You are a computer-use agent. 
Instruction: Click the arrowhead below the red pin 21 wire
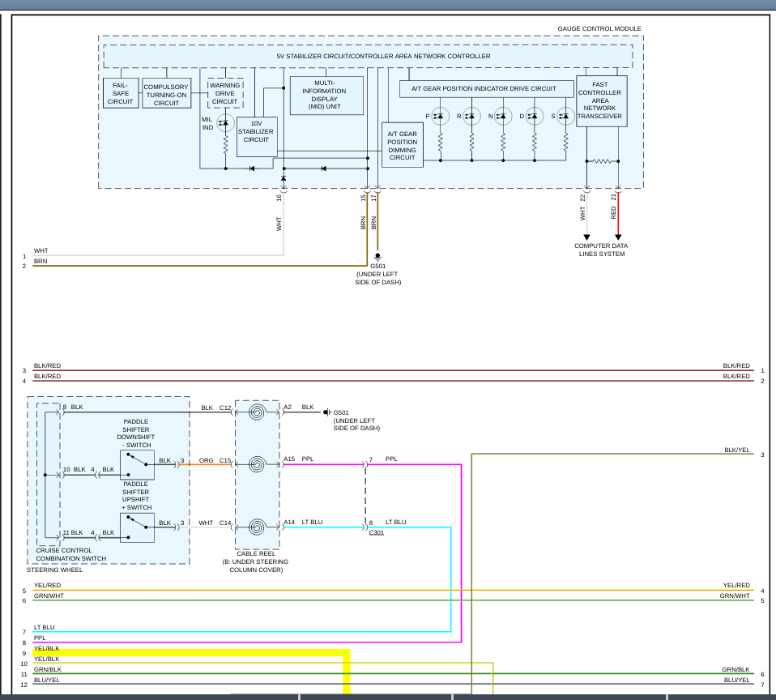coord(618,237)
